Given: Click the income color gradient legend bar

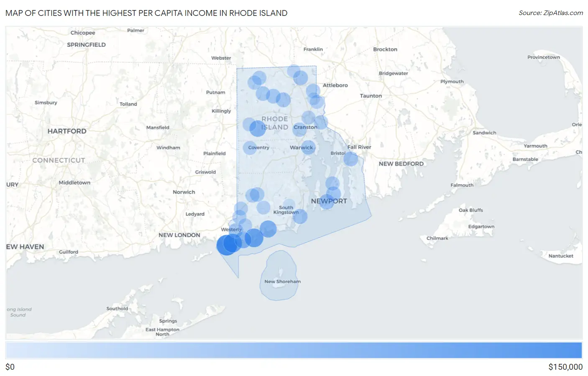Looking at the screenshot, I should pyautogui.click(x=294, y=350).
